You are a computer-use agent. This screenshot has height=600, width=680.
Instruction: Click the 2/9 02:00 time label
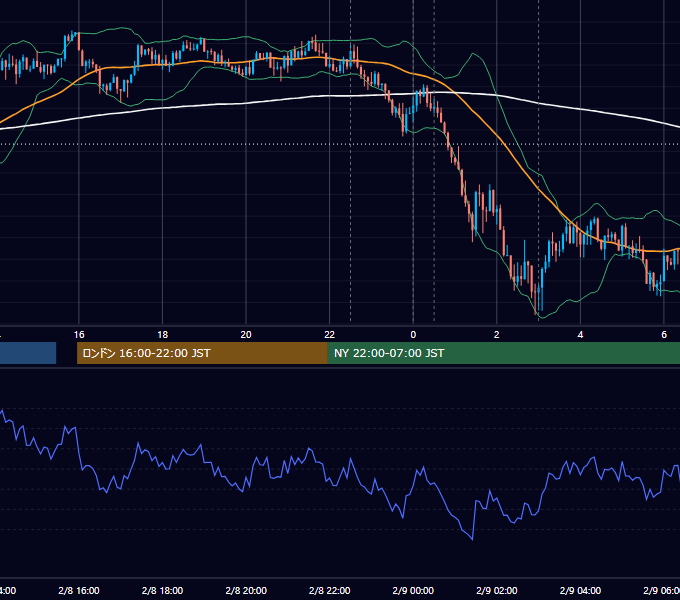pyautogui.click(x=497, y=590)
